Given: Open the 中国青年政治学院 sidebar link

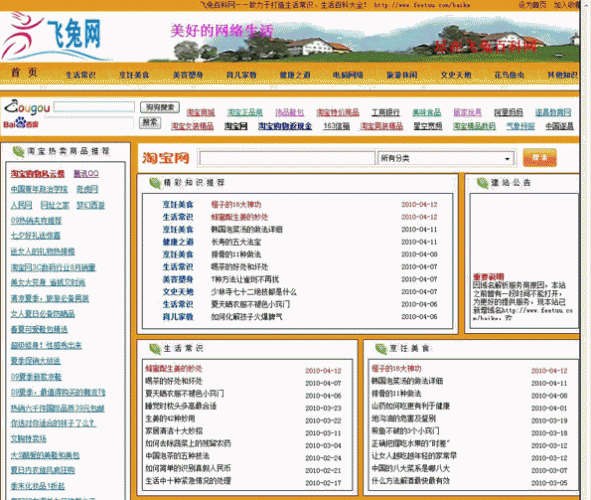Looking at the screenshot, I should [x=39, y=189].
